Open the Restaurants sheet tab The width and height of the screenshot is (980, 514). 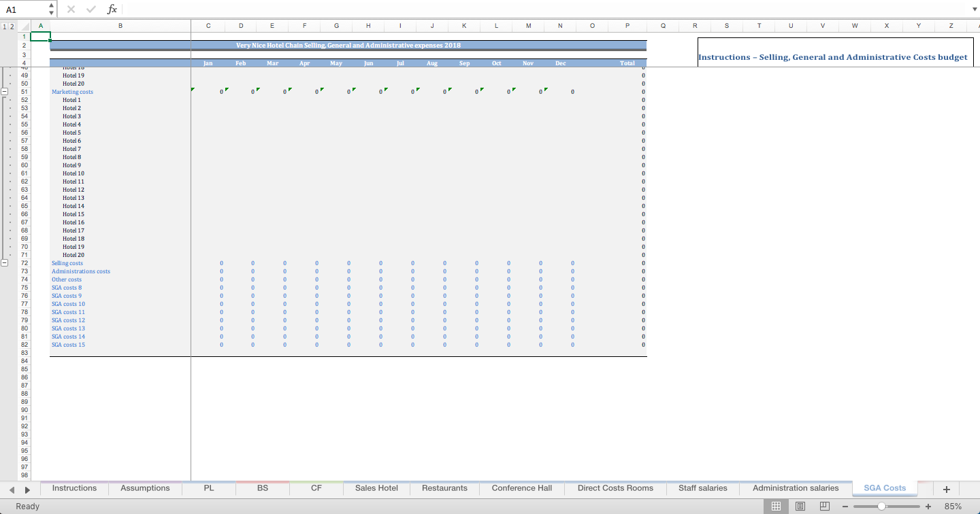[x=444, y=488]
